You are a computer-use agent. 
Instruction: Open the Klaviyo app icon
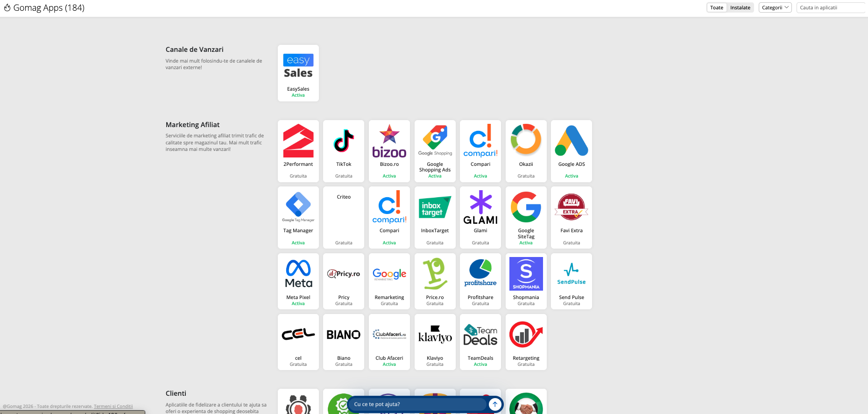435,335
